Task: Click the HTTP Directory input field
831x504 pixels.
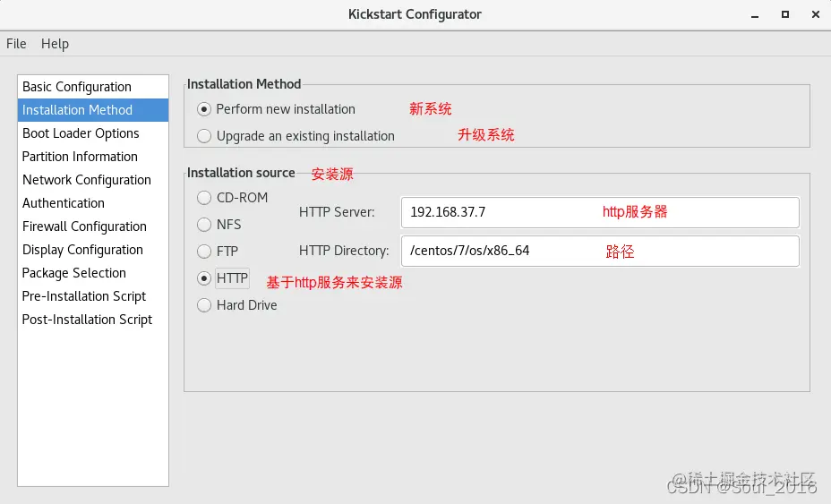Action: point(600,252)
